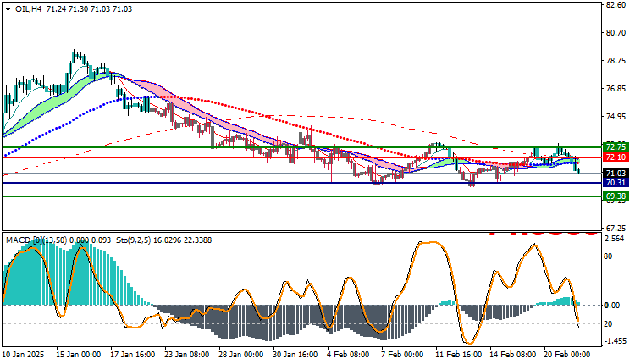Click the 7 Feb 00:00 time label
The height and width of the screenshot is (364, 635).
pyautogui.click(x=402, y=355)
